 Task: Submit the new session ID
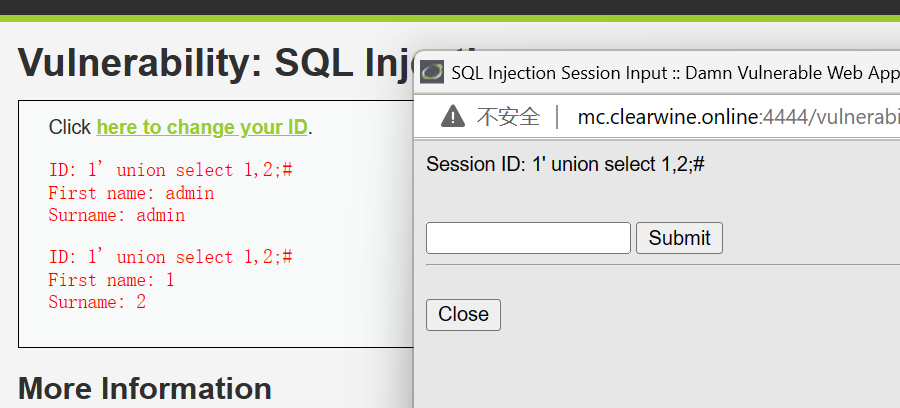click(x=679, y=238)
